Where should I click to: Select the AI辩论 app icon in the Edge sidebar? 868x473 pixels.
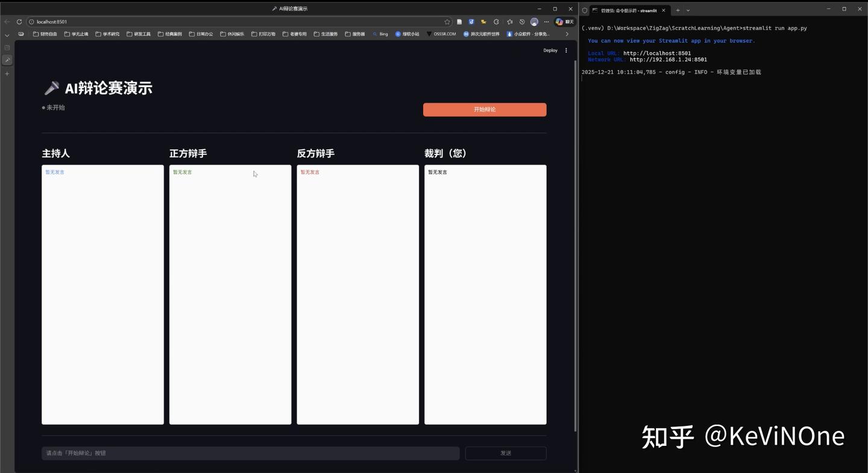(x=7, y=60)
